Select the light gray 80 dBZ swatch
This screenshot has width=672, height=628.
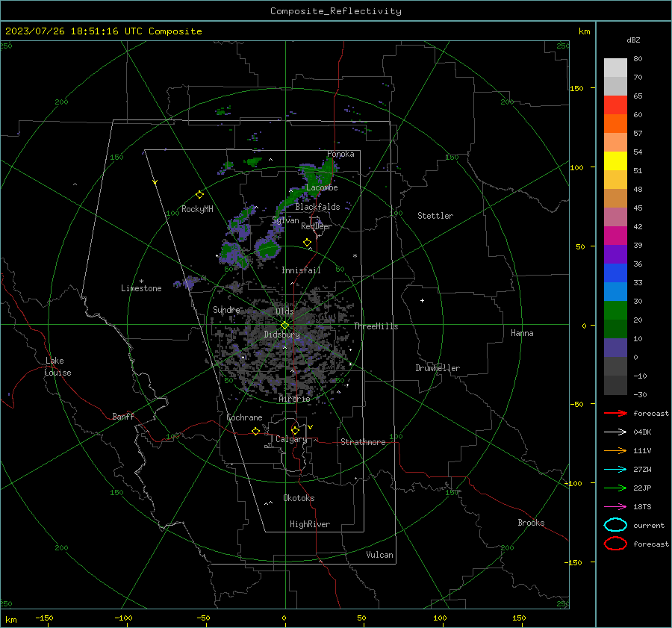[x=615, y=68]
